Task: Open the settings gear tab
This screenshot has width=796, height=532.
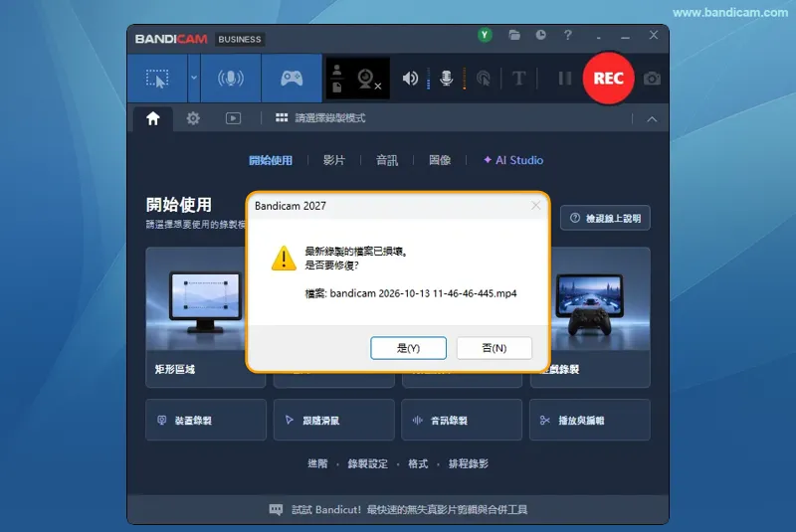Action: pyautogui.click(x=193, y=118)
